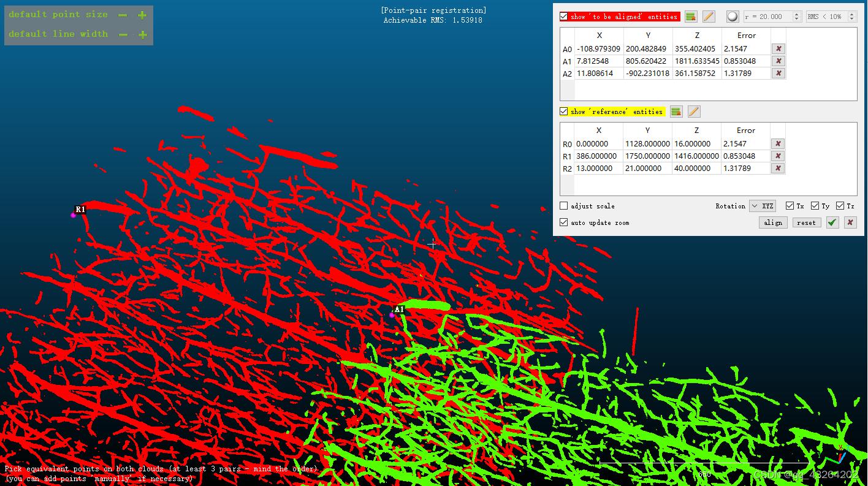
Task: Toggle show 'reference' entities checkbox
Action: (x=564, y=112)
